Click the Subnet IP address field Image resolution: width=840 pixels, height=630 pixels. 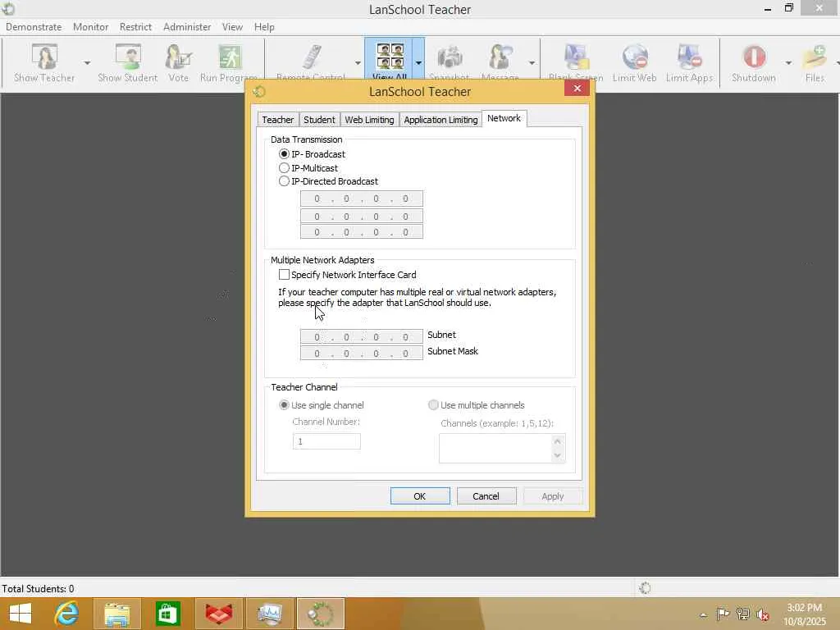point(362,336)
